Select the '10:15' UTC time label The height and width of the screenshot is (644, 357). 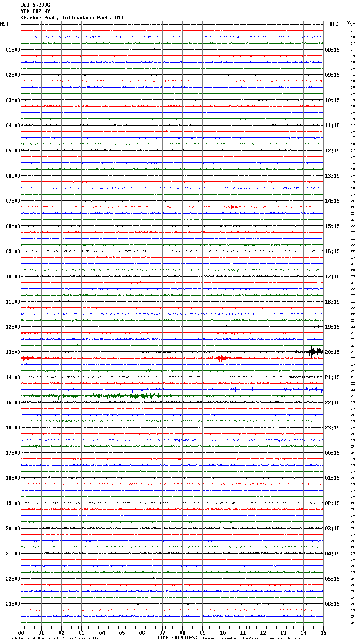[x=332, y=100]
